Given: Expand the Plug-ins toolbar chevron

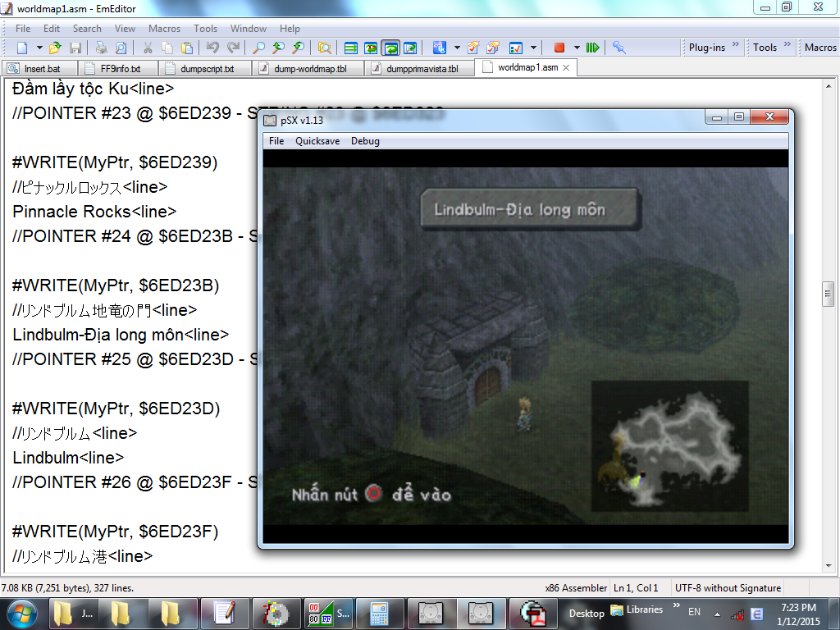Looking at the screenshot, I should 736,44.
